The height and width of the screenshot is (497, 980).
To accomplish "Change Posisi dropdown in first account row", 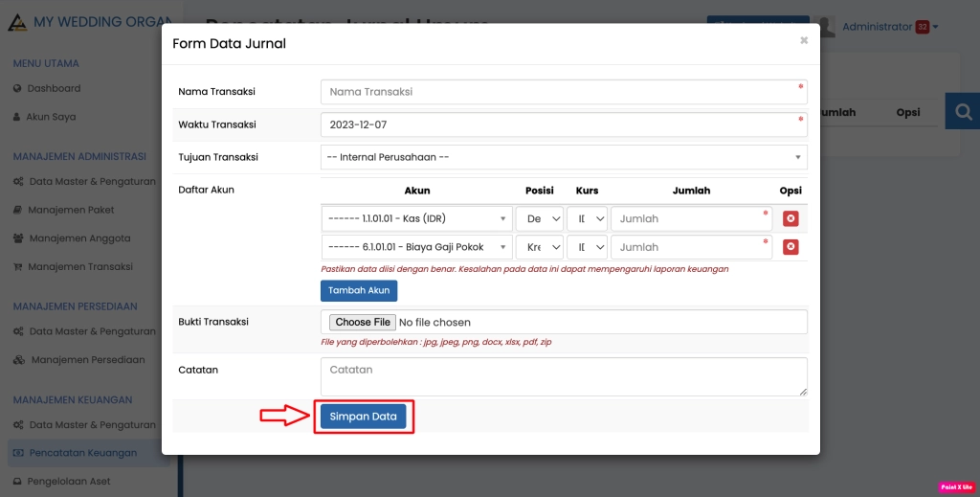I will [x=540, y=219].
